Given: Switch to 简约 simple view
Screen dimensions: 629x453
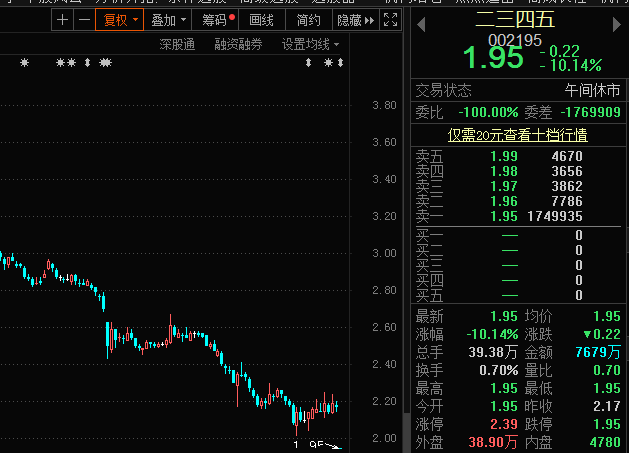Looking at the screenshot, I should coord(309,20).
